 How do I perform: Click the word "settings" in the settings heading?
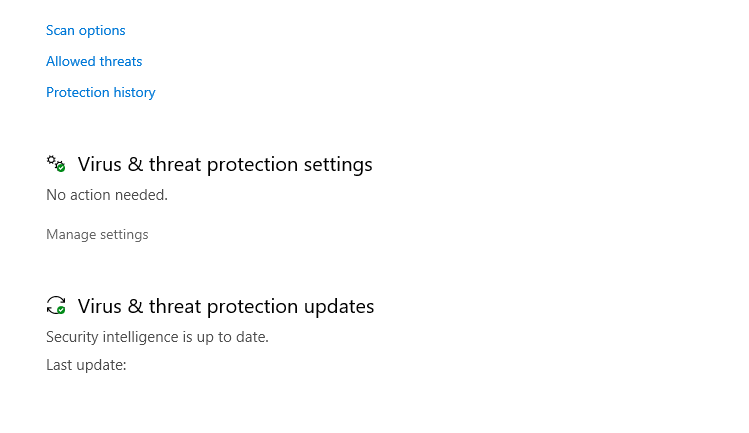tap(338, 165)
